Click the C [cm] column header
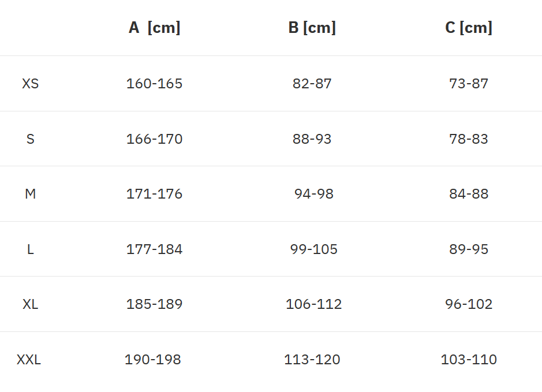 coord(469,28)
